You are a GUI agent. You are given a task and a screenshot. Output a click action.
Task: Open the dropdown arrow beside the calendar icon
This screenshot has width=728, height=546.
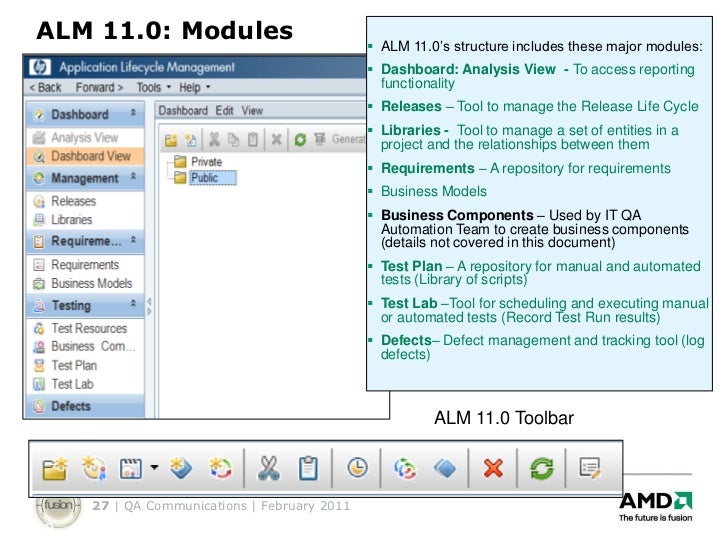click(x=154, y=468)
